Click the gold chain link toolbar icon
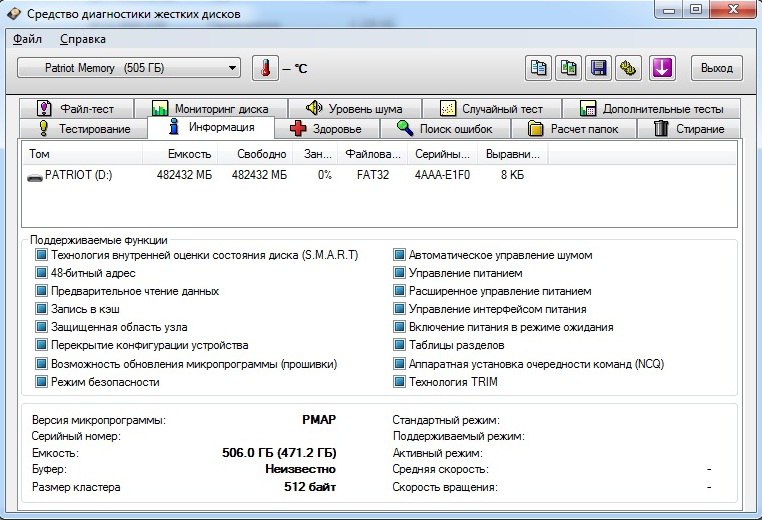 pos(629,68)
